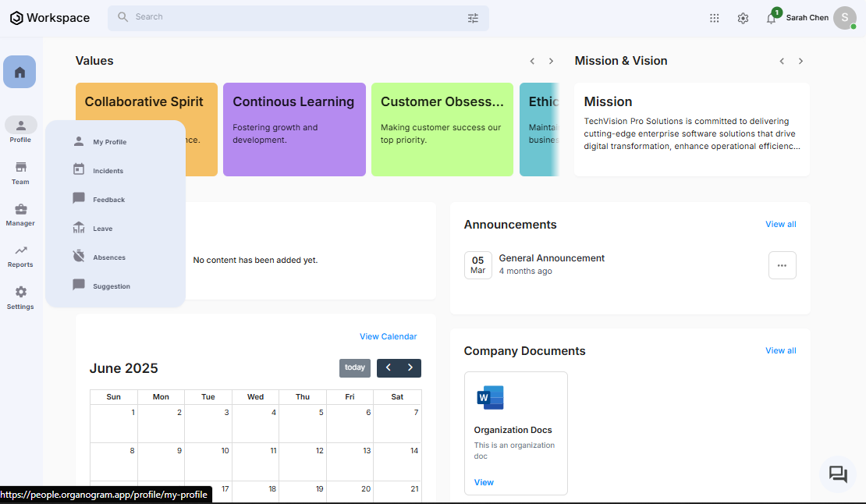Choose Leave in the profile menu
Screen dimensions: 866x504
click(102, 229)
